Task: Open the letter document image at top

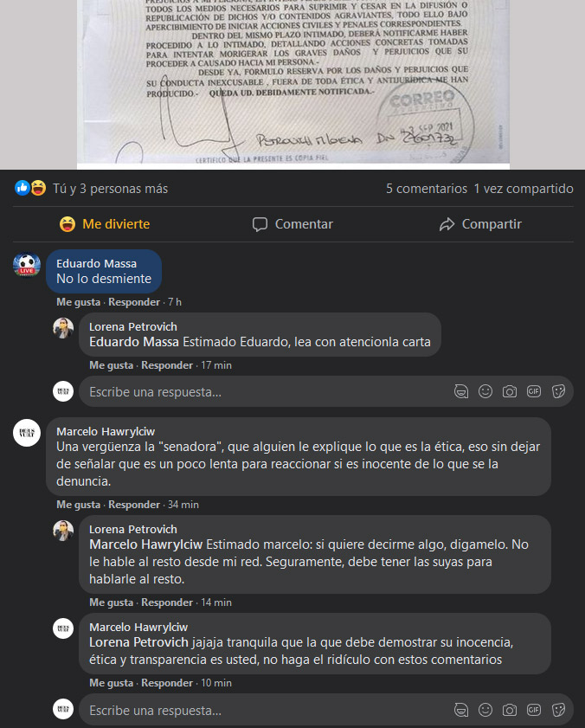Action: click(293, 84)
